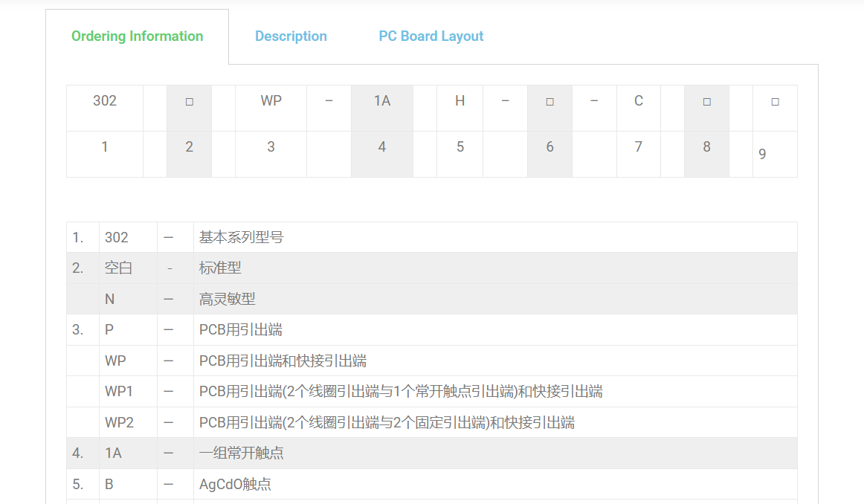Click the 基本系列型号 description text

241,238
